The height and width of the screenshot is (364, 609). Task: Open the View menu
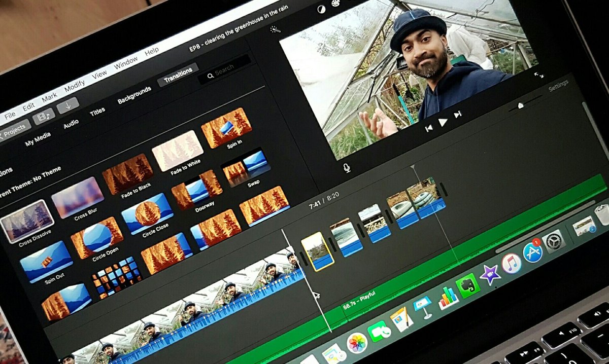click(x=99, y=75)
